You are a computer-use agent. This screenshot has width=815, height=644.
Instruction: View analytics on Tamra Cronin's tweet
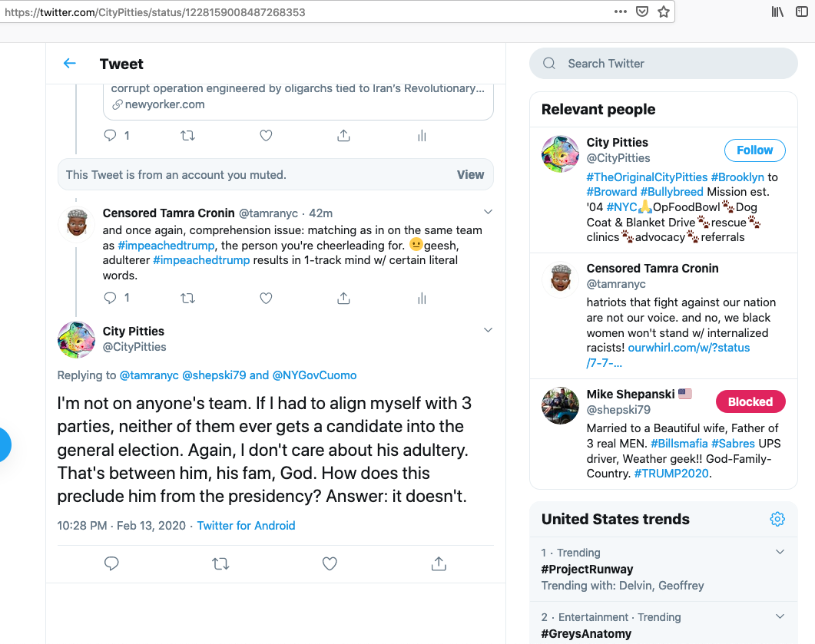(422, 298)
